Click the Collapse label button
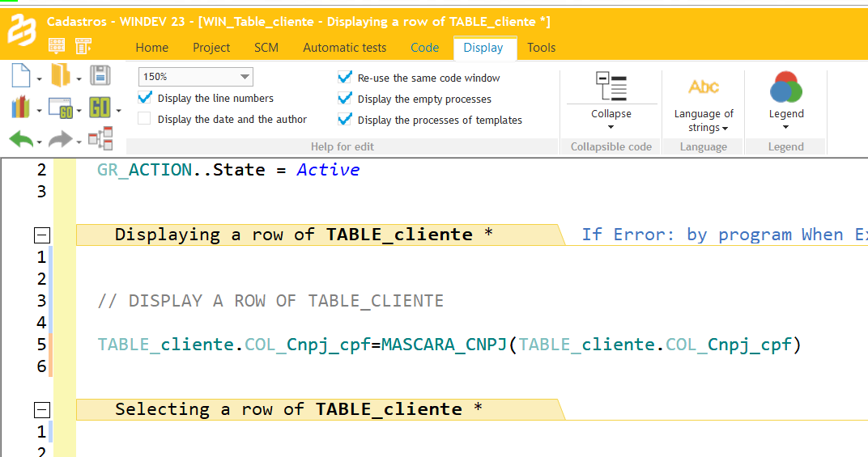868x457 pixels. pyautogui.click(x=611, y=113)
